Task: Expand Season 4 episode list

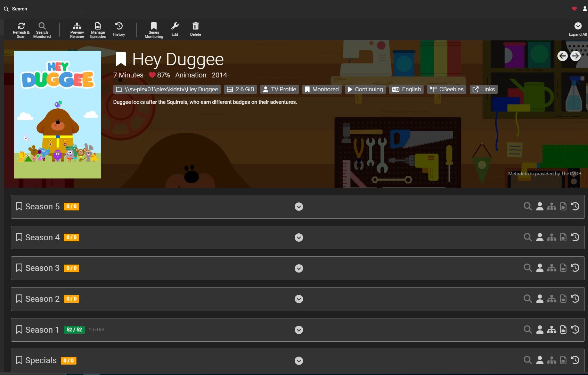Action: pyautogui.click(x=299, y=237)
